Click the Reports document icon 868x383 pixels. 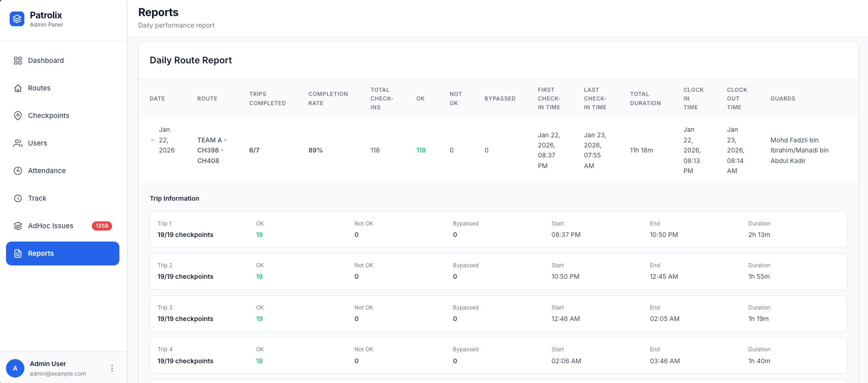pyautogui.click(x=18, y=253)
